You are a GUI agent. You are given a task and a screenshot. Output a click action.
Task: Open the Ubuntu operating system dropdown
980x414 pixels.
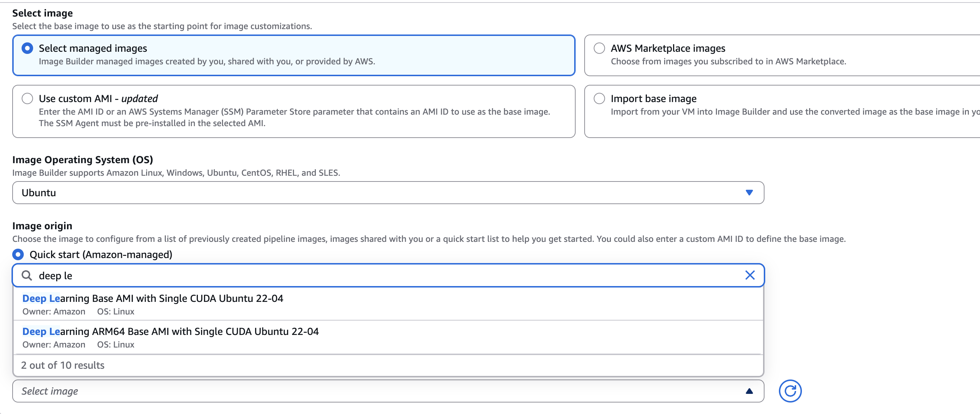coord(380,193)
